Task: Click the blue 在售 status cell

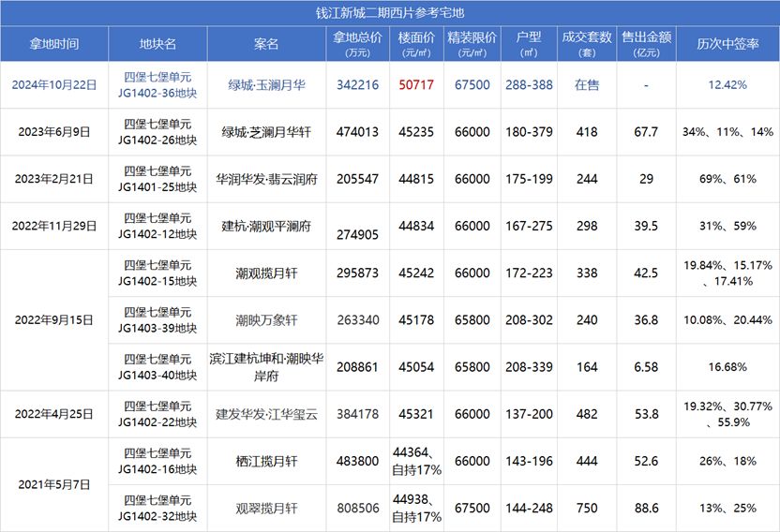Action: [587, 85]
